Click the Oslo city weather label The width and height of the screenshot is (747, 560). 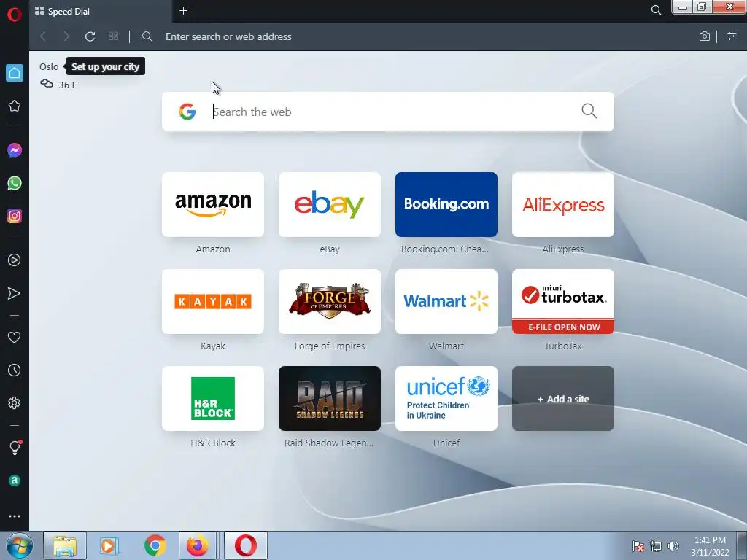pyautogui.click(x=49, y=66)
